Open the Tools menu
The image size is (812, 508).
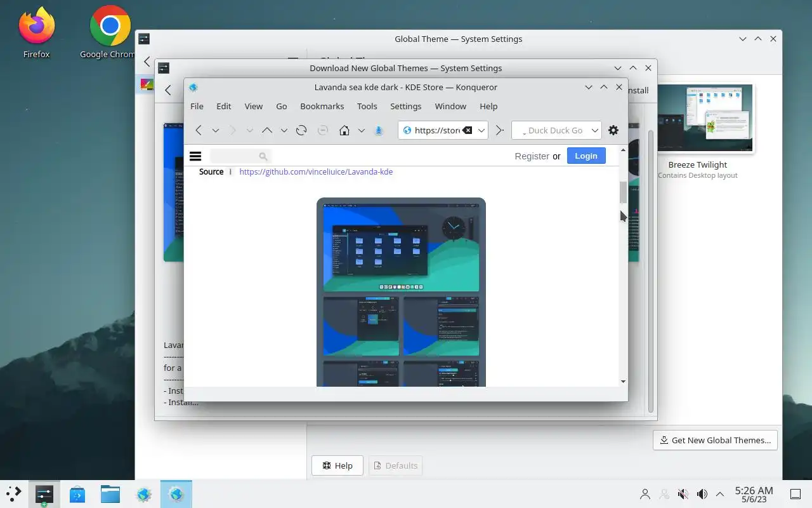point(367,106)
